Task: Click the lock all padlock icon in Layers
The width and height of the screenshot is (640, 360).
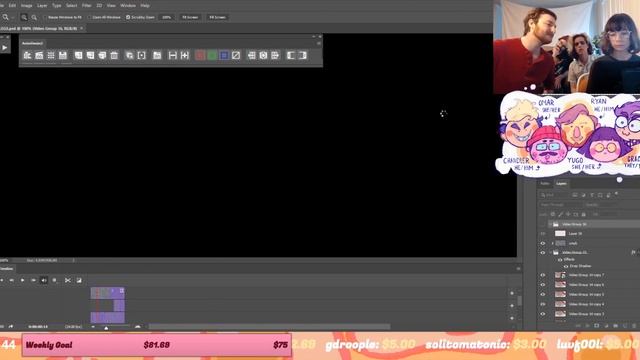Action: tap(583, 214)
